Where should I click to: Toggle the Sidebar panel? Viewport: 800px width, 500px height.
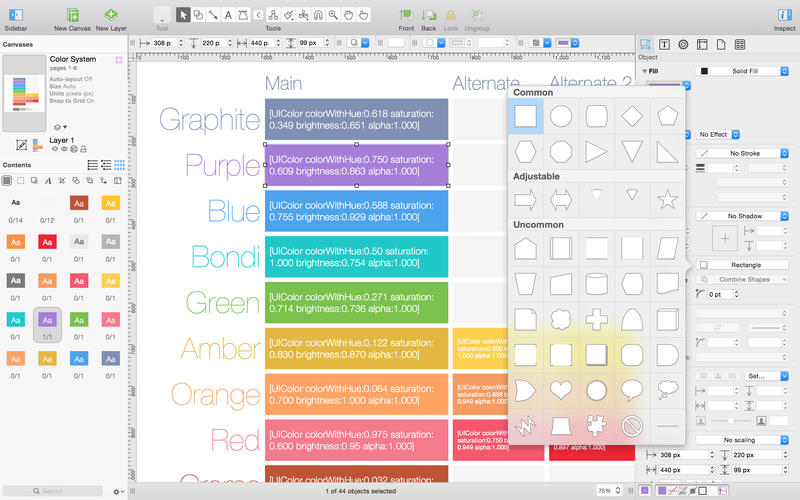14,15
